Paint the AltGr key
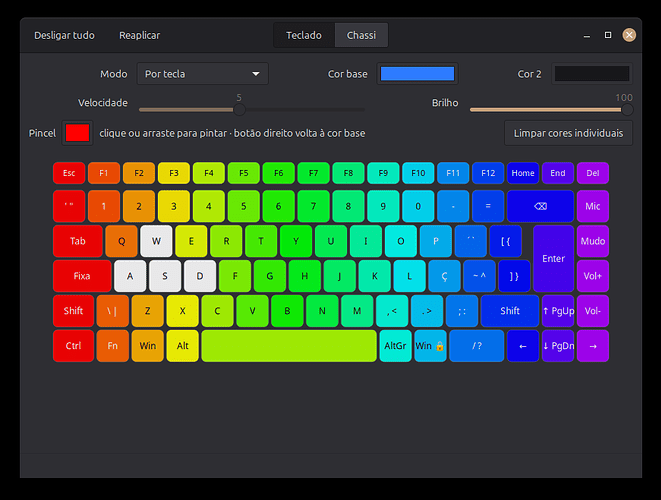Image resolution: width=661 pixels, height=500 pixels. 395,346
